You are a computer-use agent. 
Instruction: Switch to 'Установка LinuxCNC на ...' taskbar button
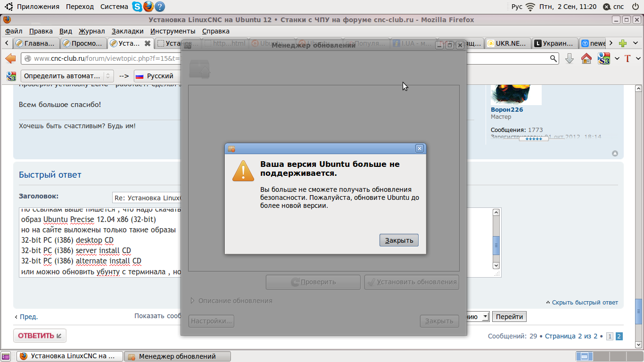click(70, 356)
